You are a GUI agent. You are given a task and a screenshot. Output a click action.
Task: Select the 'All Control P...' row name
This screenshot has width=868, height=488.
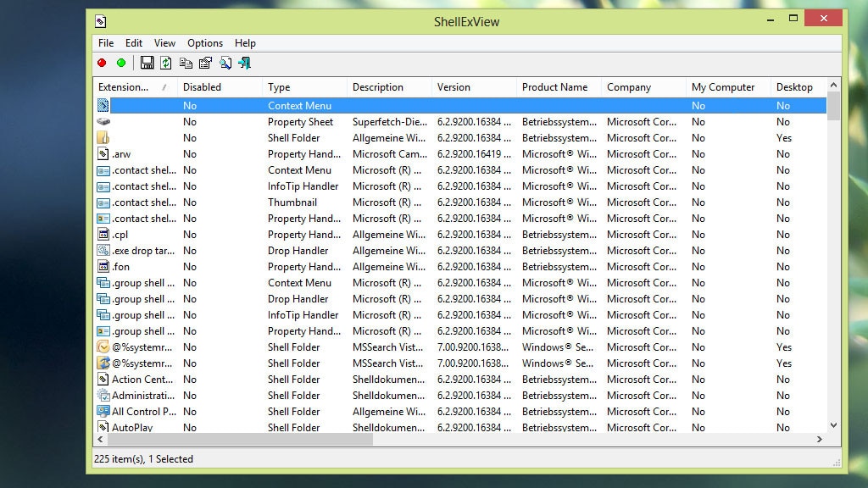[144, 412]
